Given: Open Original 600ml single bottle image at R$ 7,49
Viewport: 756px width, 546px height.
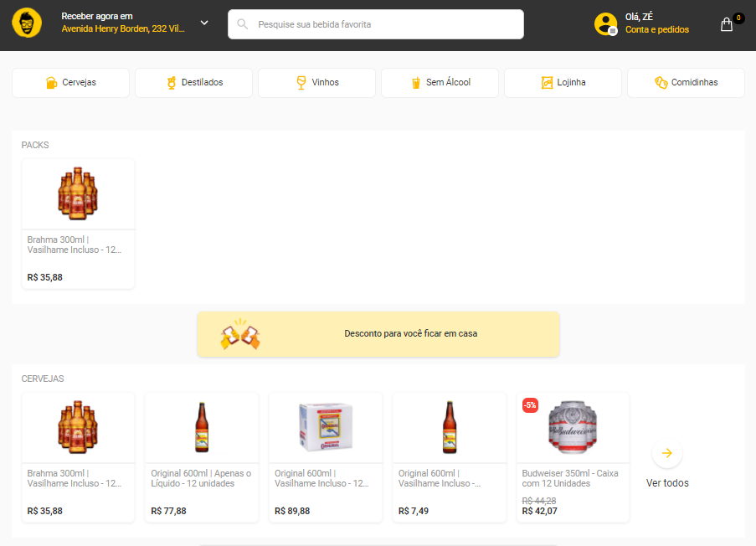Looking at the screenshot, I should pyautogui.click(x=450, y=427).
